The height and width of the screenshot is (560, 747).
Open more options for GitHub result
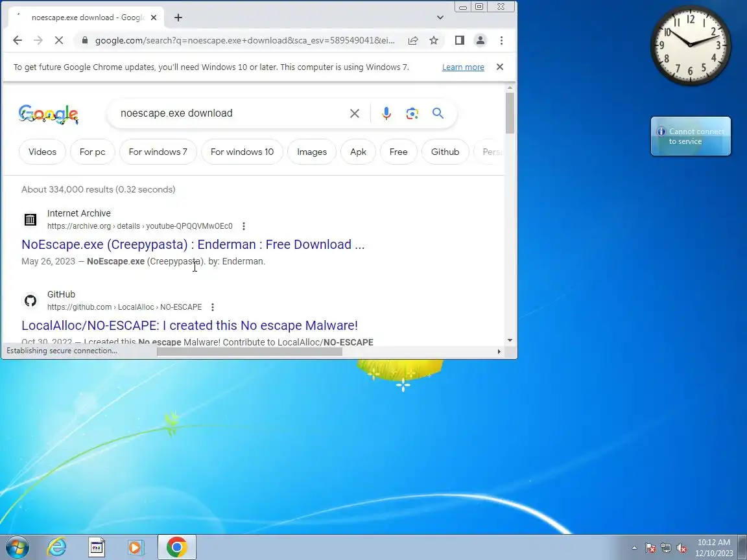click(x=213, y=307)
